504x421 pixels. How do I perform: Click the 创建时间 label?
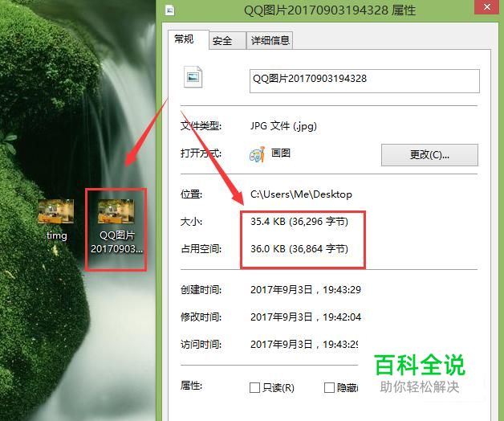point(201,290)
